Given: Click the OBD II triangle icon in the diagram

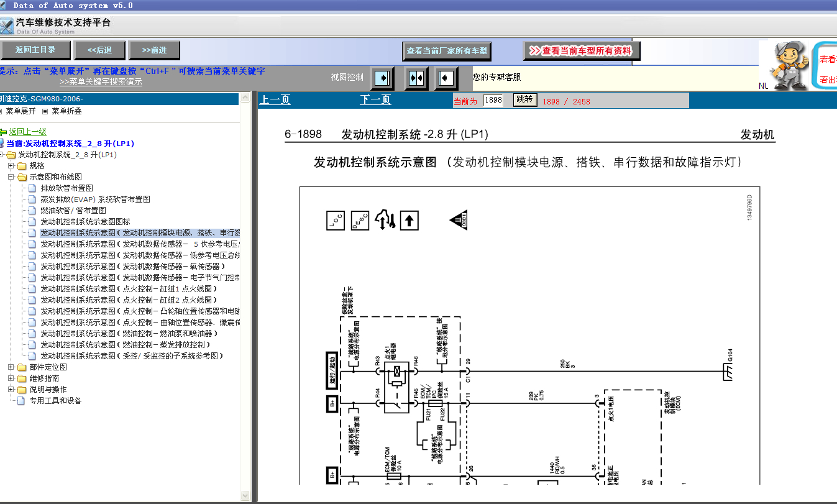Looking at the screenshot, I should tap(459, 220).
